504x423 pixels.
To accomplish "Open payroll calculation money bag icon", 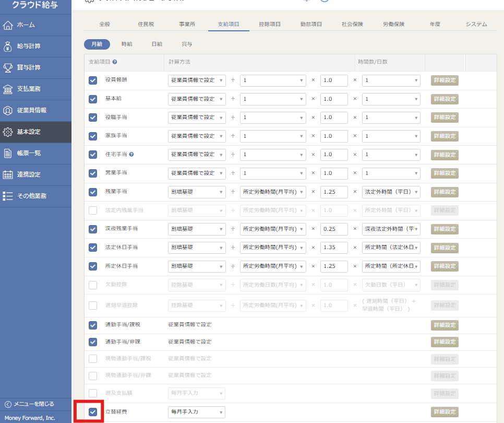I will [8, 46].
